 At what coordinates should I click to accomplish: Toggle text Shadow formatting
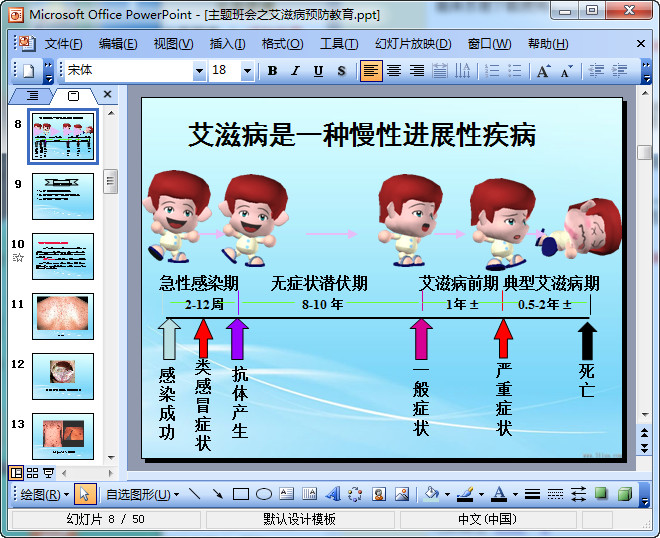click(341, 71)
